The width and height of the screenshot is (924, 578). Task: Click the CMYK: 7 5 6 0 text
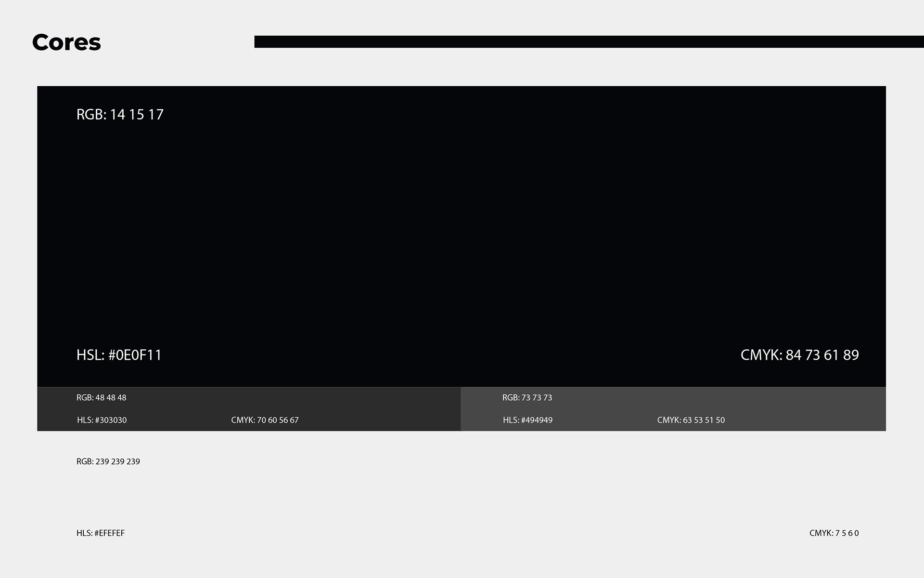(x=834, y=533)
